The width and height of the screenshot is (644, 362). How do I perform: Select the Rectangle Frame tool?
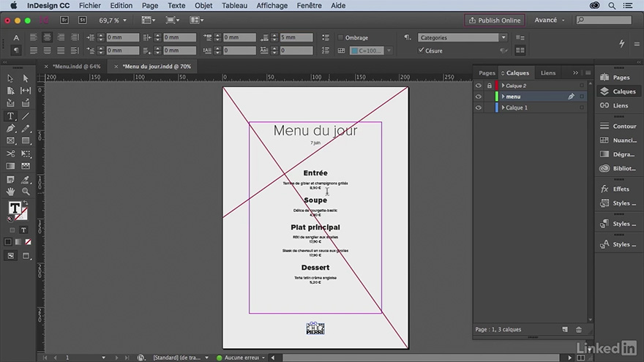coord(10,140)
